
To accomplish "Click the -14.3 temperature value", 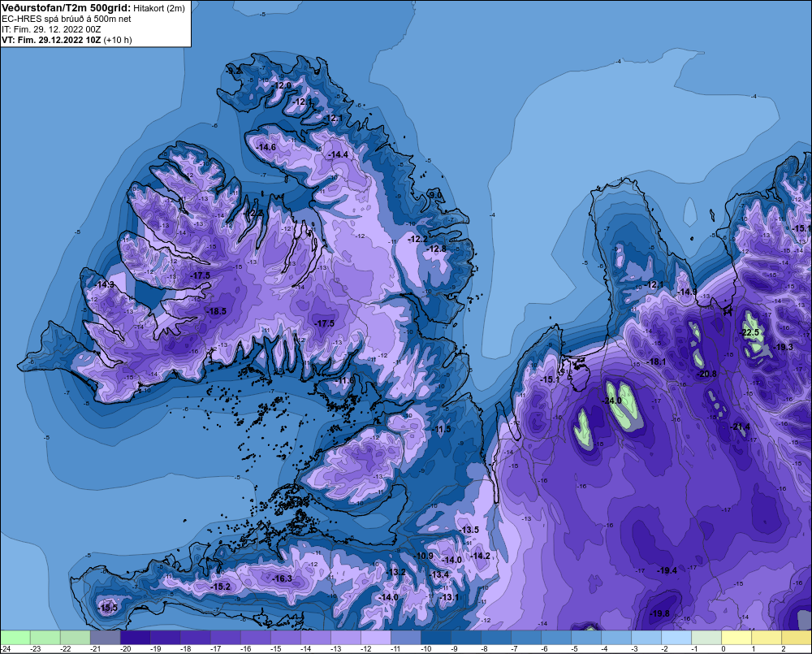I will tap(105, 284).
